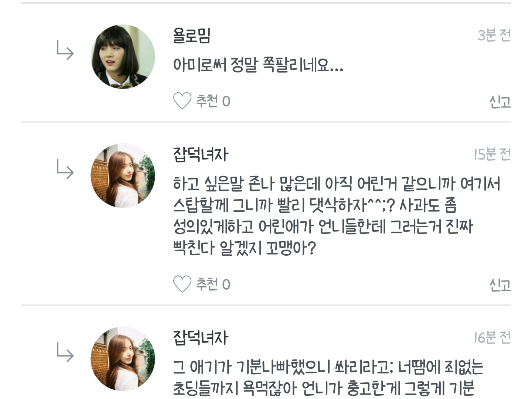Tap the heart icon on 욜로밈's comment
532x399 pixels.
[182, 101]
